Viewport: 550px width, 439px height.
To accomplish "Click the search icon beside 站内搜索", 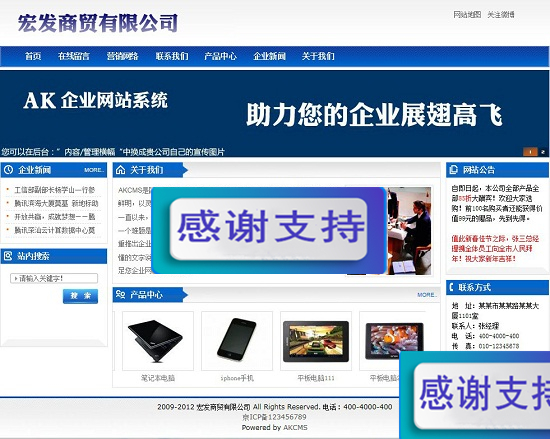I will click(8, 256).
